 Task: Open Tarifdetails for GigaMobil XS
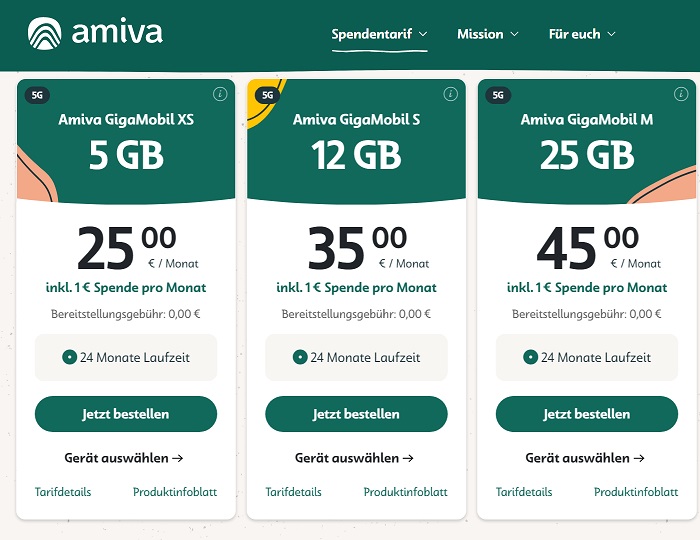click(x=63, y=492)
